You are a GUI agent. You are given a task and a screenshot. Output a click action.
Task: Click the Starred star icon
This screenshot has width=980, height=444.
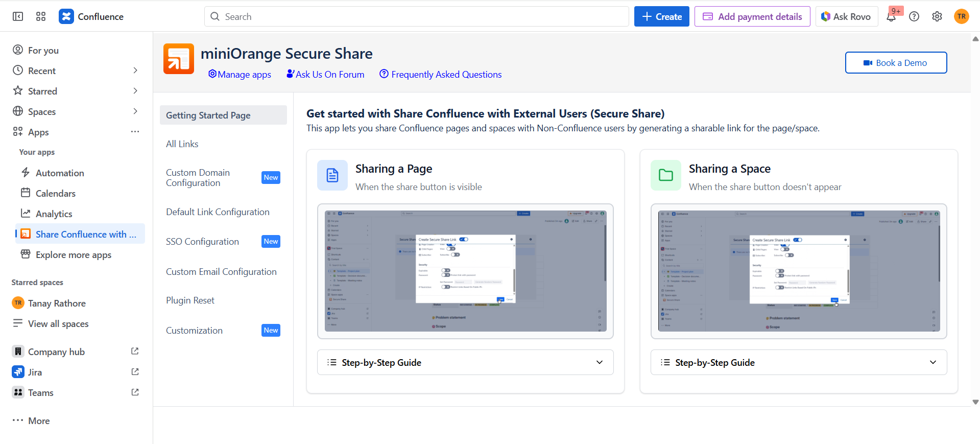(x=18, y=91)
